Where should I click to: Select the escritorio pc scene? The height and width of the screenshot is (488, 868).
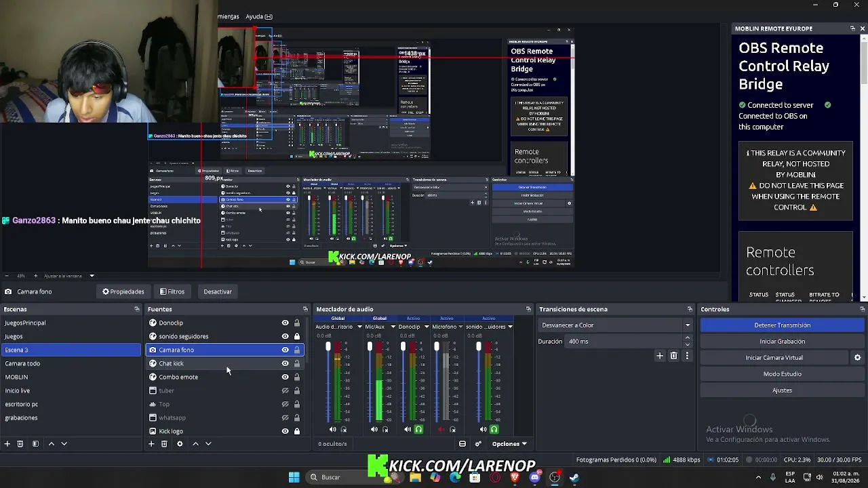coord(71,404)
